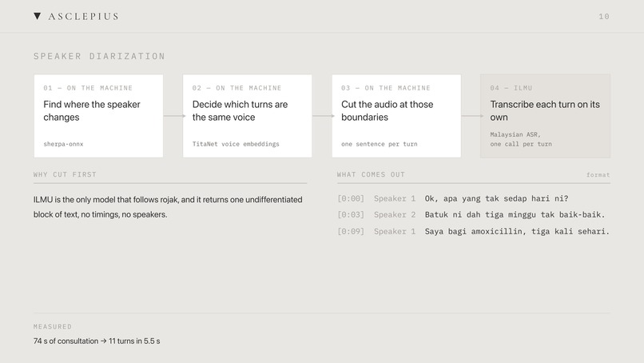Click 'Batuk ni dah tiga minggu tak baik-baik.'
The height and width of the screenshot is (363, 644).
(515, 214)
